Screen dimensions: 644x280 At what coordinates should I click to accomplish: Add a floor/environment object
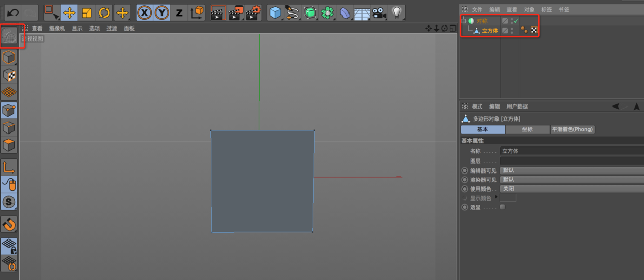[362, 12]
